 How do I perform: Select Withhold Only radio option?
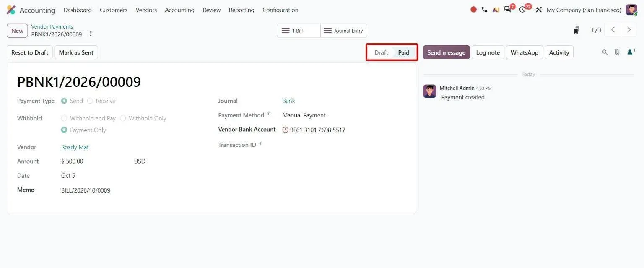pos(123,118)
